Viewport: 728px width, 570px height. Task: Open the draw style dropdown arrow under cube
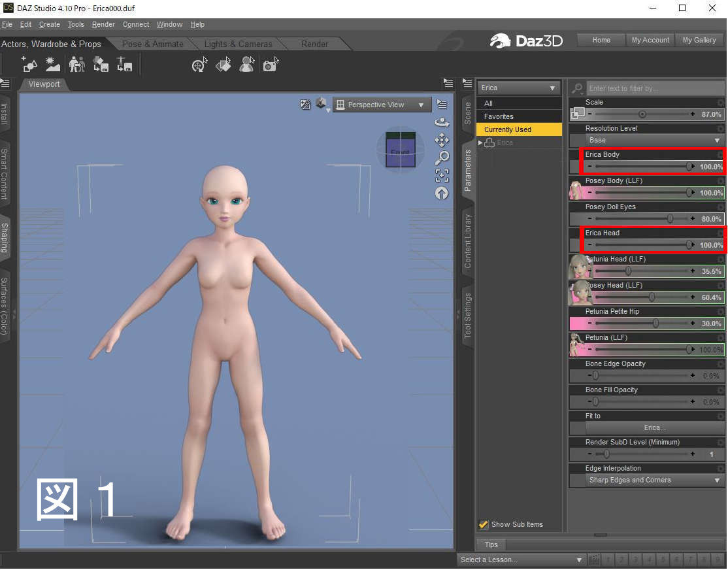(328, 110)
